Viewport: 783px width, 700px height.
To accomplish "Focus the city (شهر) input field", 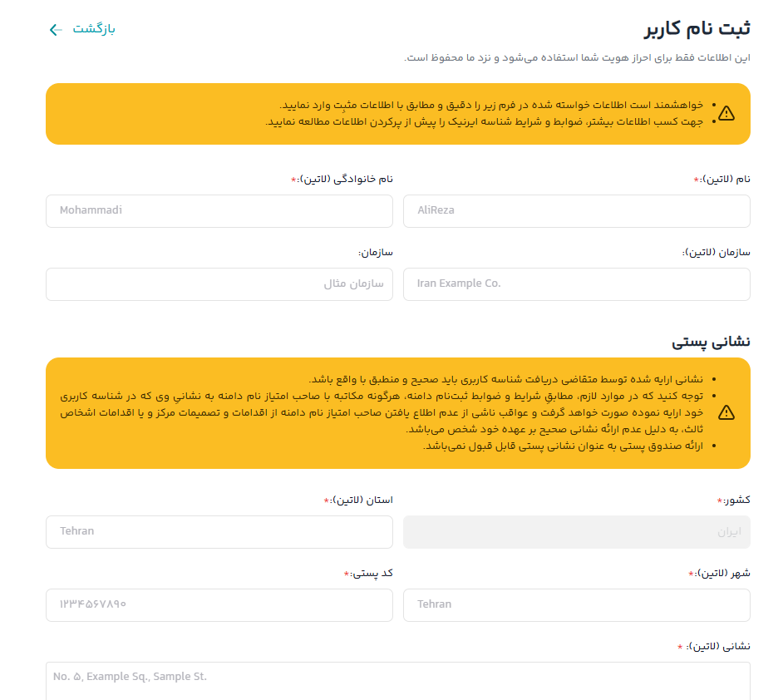I will 576,605.
